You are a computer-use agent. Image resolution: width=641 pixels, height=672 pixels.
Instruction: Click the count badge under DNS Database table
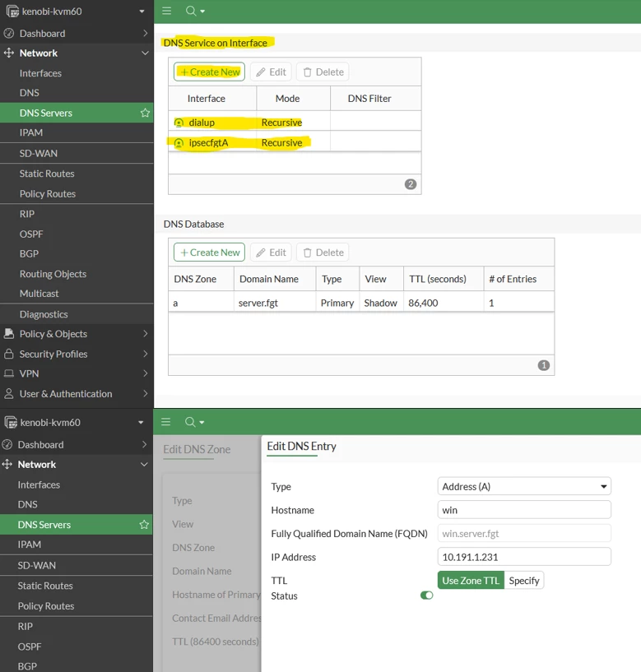pos(543,365)
